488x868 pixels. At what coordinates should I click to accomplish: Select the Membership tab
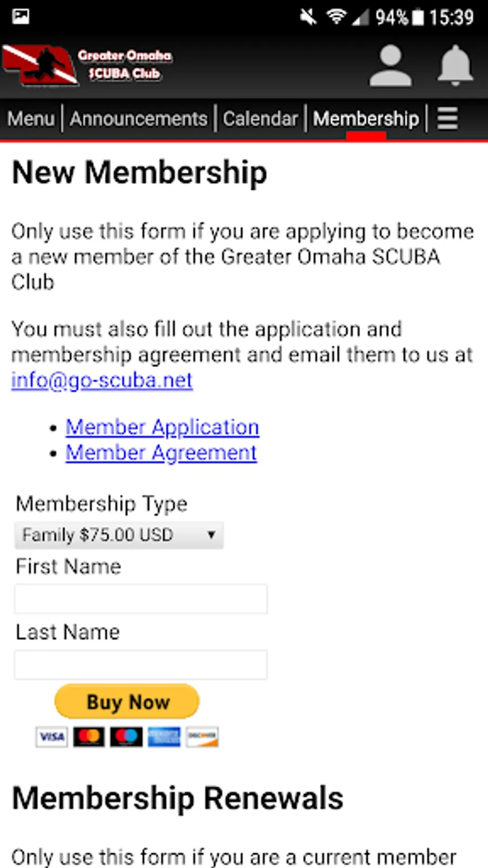366,118
